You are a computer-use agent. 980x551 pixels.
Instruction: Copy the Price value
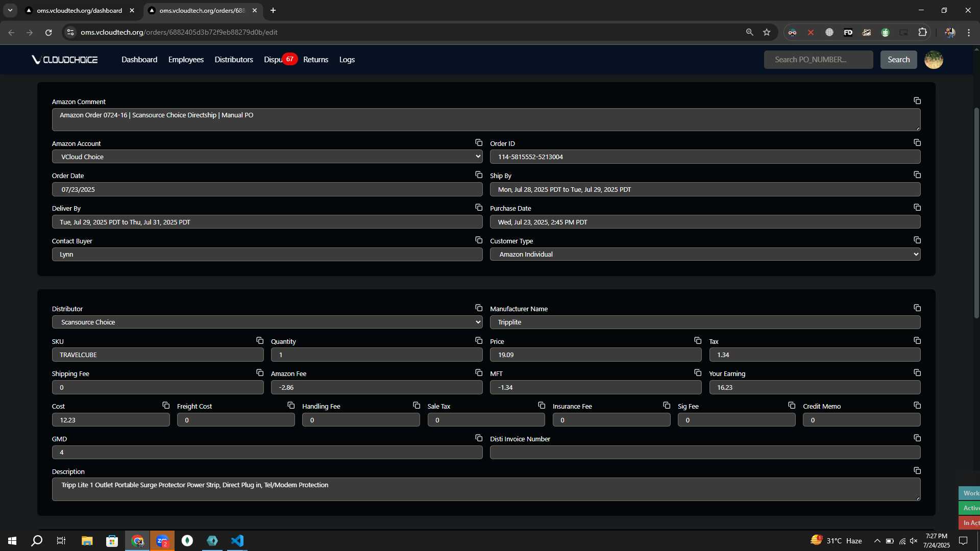(x=698, y=341)
